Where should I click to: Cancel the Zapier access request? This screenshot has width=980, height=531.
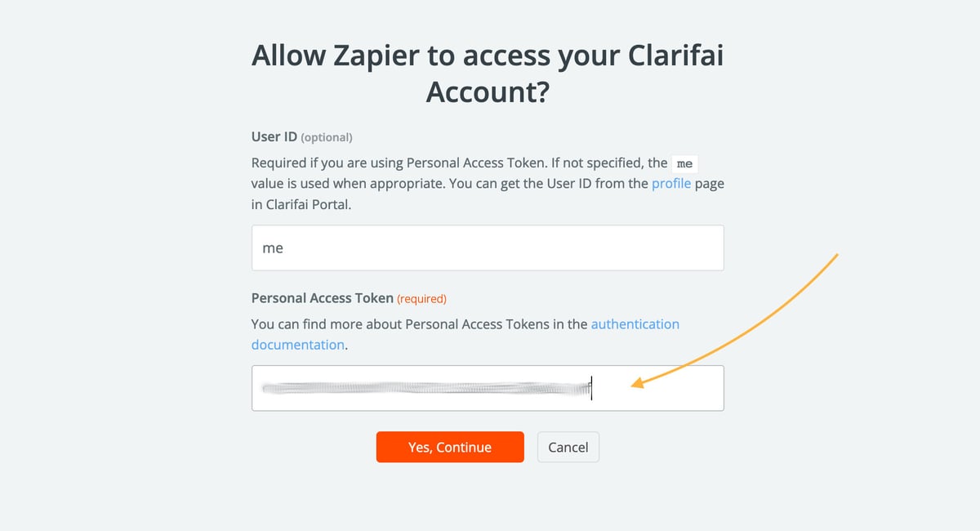(568, 447)
